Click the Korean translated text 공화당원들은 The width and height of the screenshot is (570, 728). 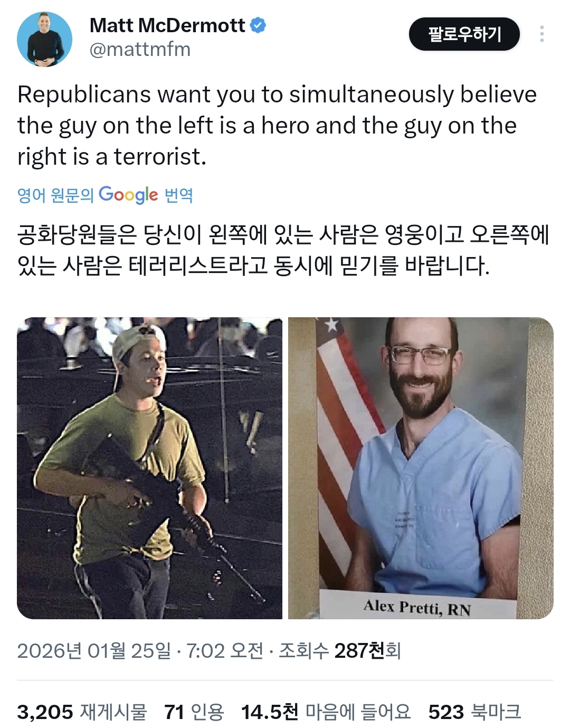[x=283, y=250]
